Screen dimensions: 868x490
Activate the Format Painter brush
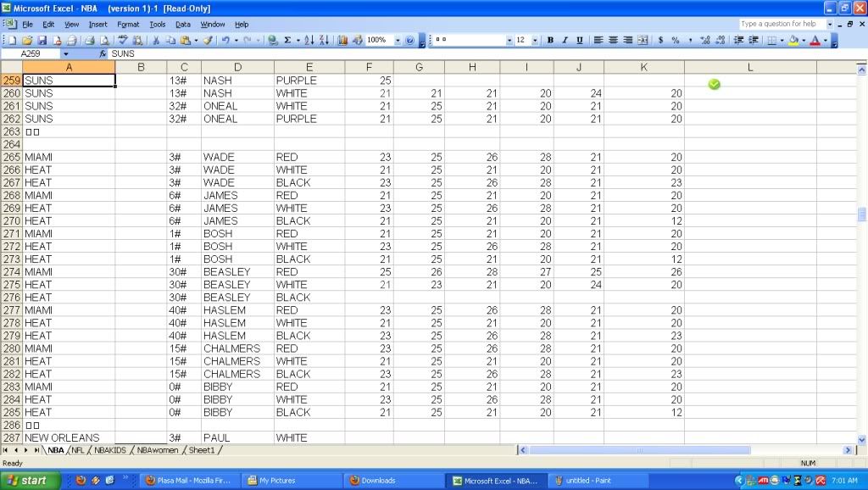tap(208, 41)
